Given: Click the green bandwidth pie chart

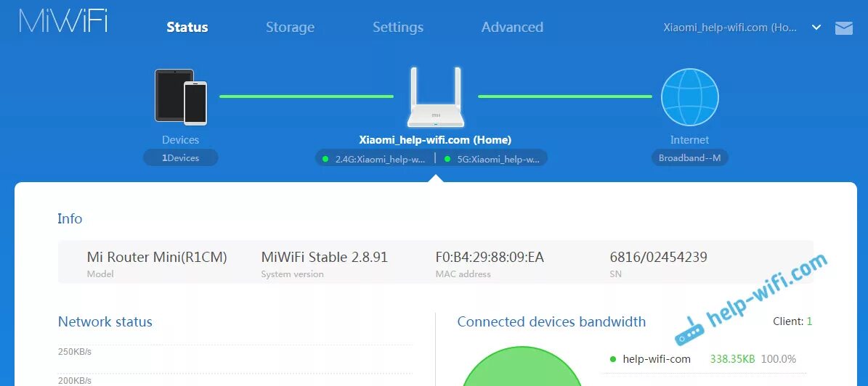Looking at the screenshot, I should coord(522,370).
